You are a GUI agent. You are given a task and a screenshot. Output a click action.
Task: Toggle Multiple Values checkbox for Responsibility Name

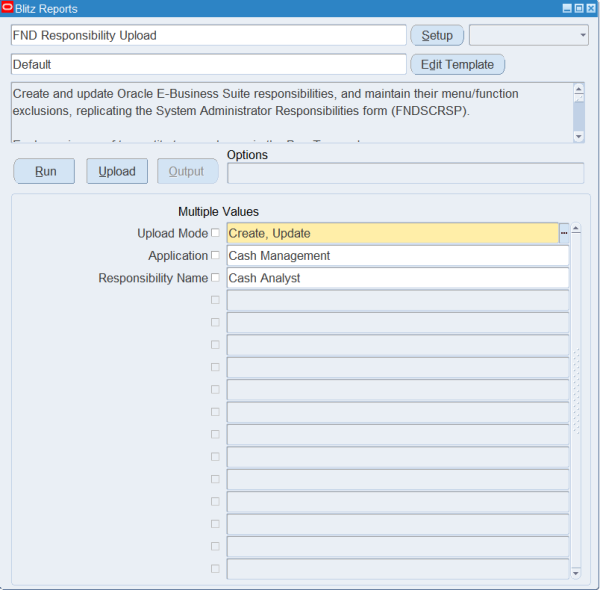click(215, 277)
